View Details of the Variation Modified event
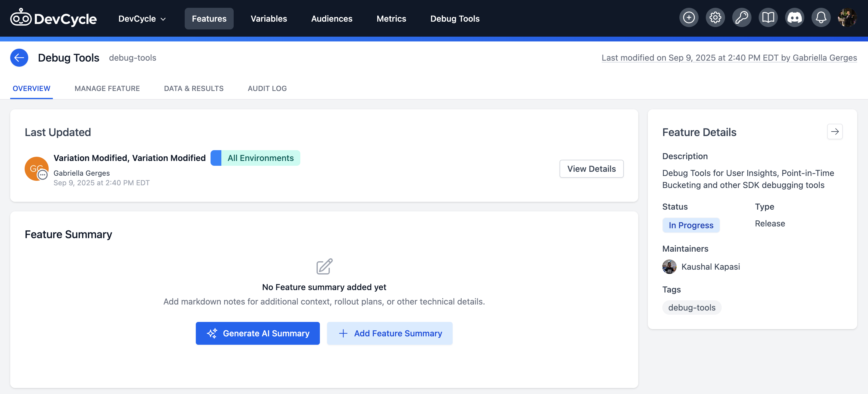Screen dimensions: 868x394 (x=591, y=168)
